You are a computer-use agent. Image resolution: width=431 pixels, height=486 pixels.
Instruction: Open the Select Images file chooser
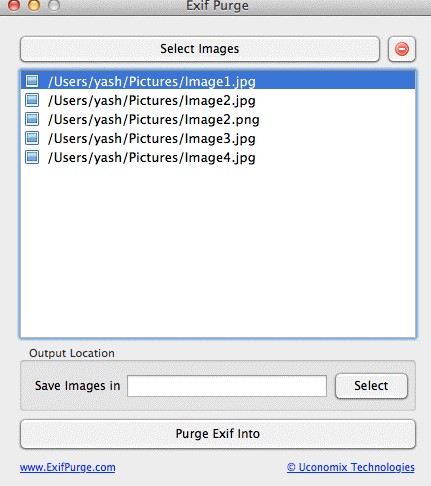(200, 49)
